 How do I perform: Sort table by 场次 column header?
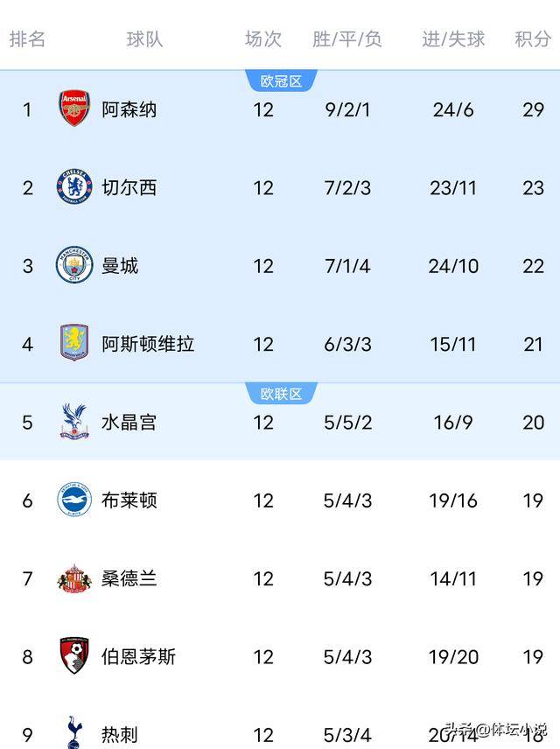point(264,38)
